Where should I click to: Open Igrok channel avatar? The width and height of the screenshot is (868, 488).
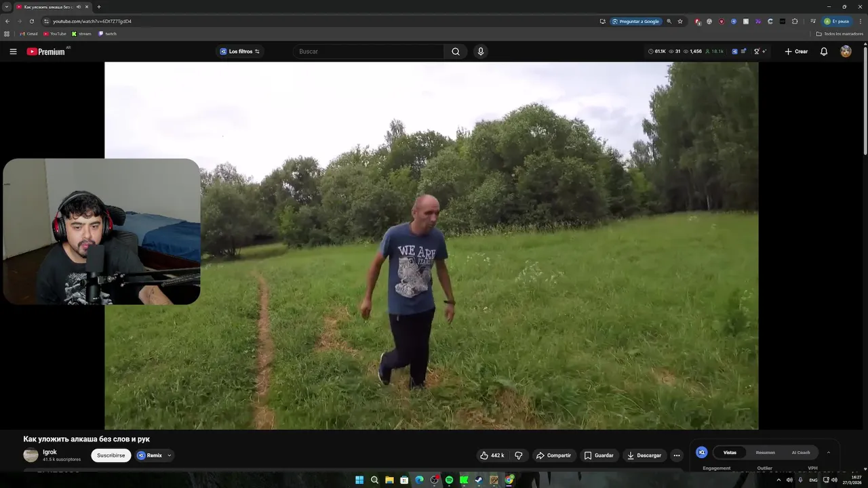31,455
